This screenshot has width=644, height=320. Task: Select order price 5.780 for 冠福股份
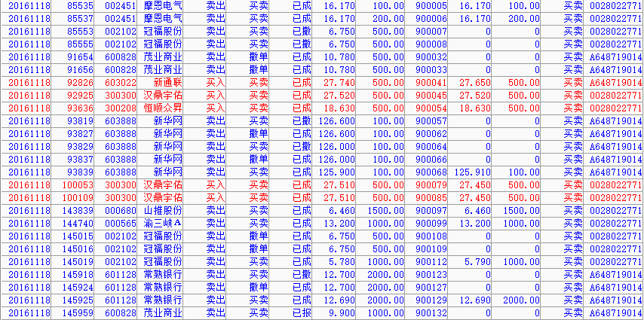coord(342,262)
